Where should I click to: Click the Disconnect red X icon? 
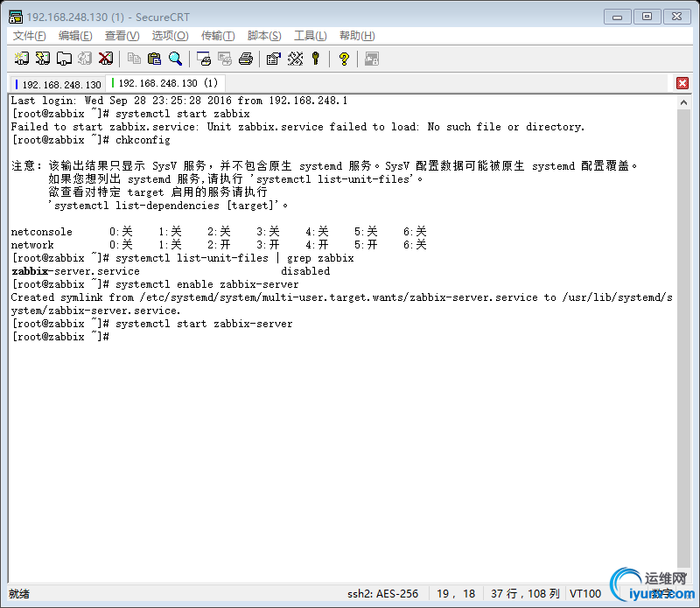(106, 59)
